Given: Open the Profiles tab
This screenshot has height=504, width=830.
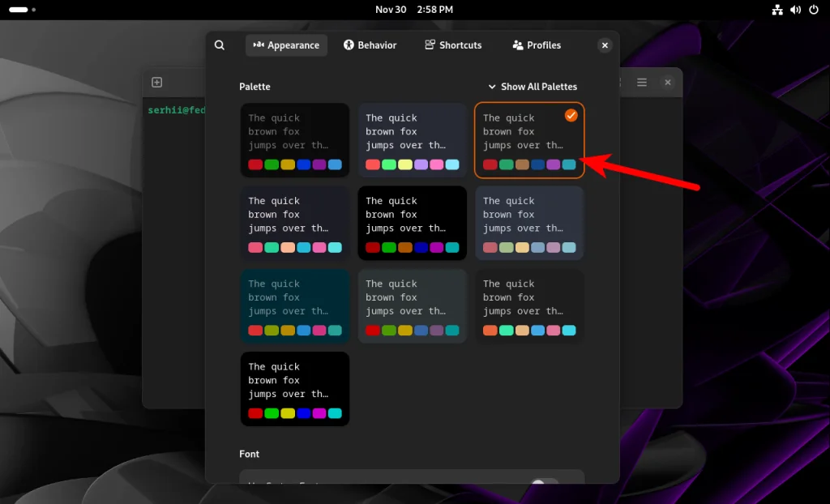Looking at the screenshot, I should click(537, 45).
